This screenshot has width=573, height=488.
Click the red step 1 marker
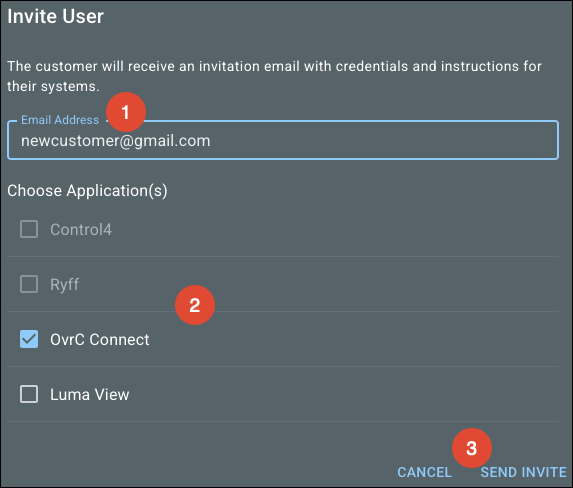[126, 112]
